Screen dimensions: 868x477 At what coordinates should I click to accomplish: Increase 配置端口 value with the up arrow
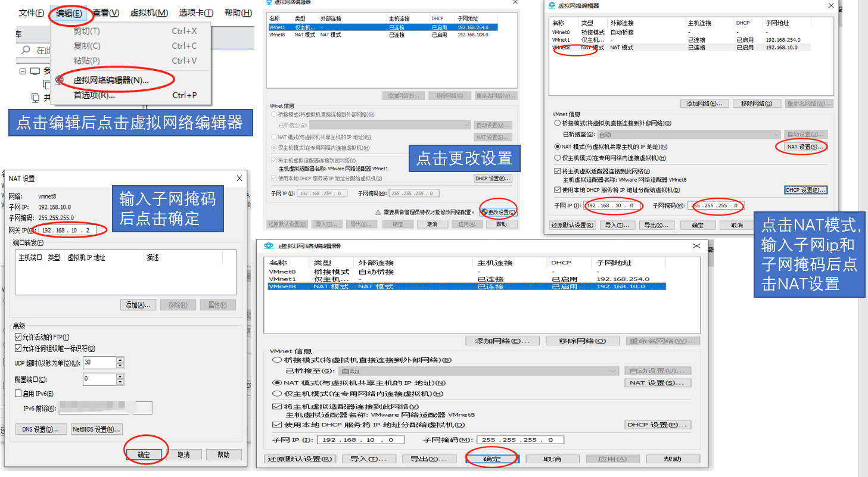(x=120, y=376)
